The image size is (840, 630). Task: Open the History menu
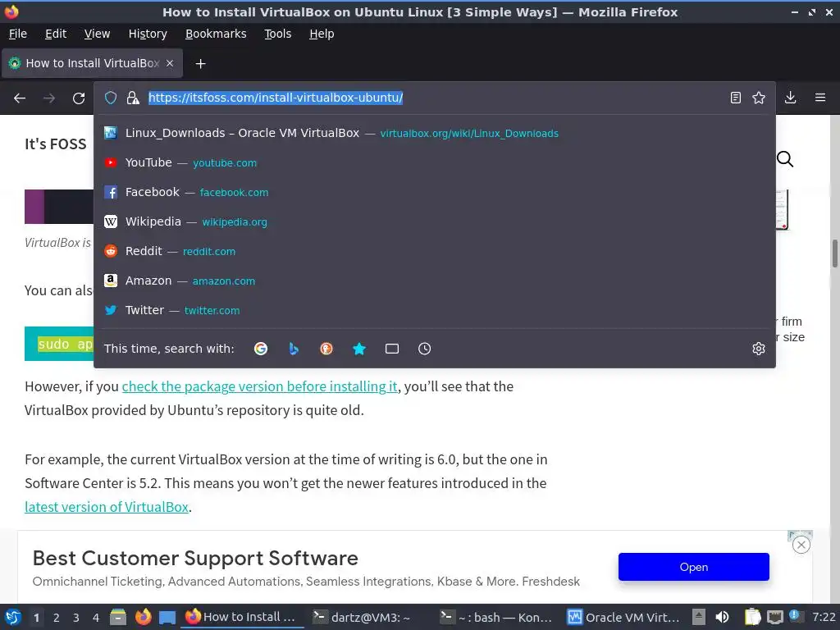pyautogui.click(x=148, y=34)
